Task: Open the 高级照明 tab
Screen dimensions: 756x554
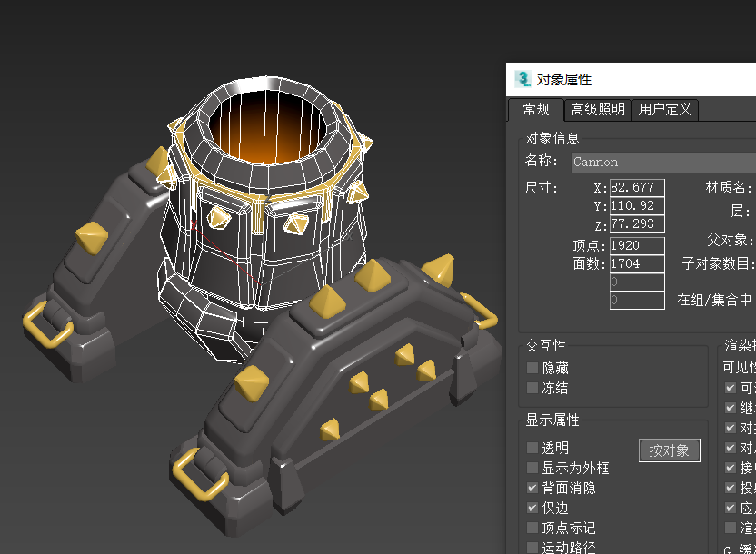Action: pos(598,110)
